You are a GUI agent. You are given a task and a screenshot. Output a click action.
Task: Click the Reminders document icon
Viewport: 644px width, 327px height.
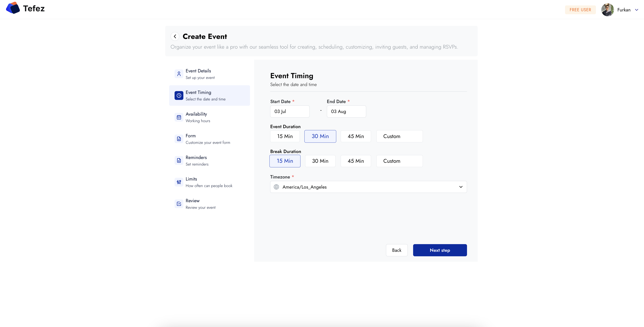tap(179, 160)
